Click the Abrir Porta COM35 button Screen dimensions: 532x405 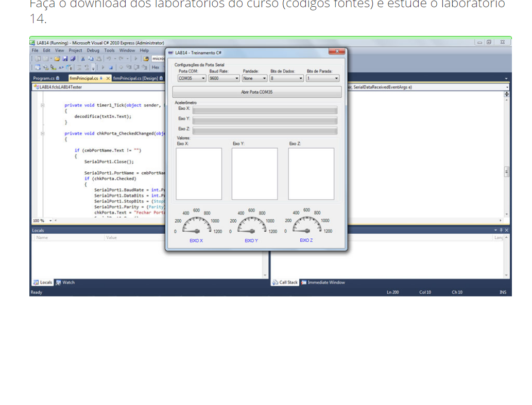(256, 92)
